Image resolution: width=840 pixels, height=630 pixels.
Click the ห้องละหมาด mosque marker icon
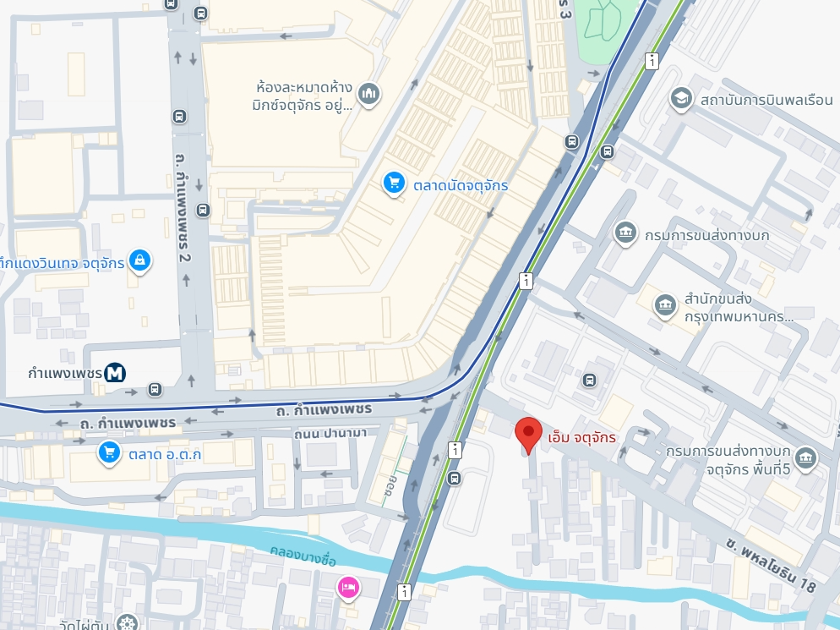(368, 95)
